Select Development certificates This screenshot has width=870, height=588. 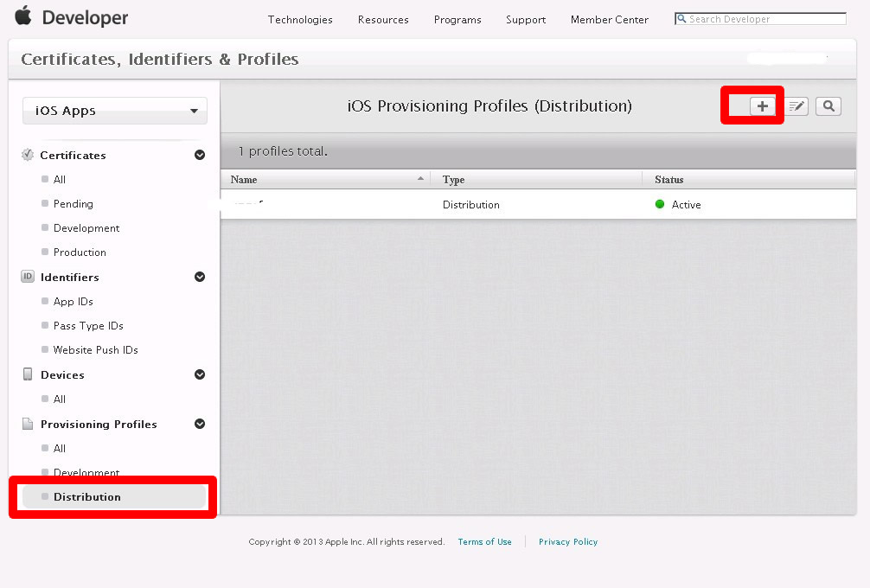[86, 228]
